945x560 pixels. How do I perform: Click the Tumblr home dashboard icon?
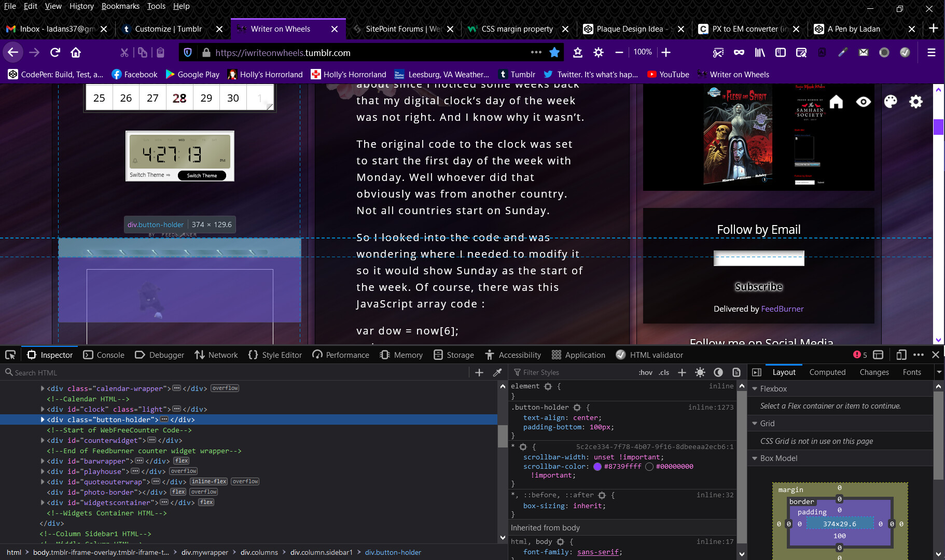click(836, 102)
